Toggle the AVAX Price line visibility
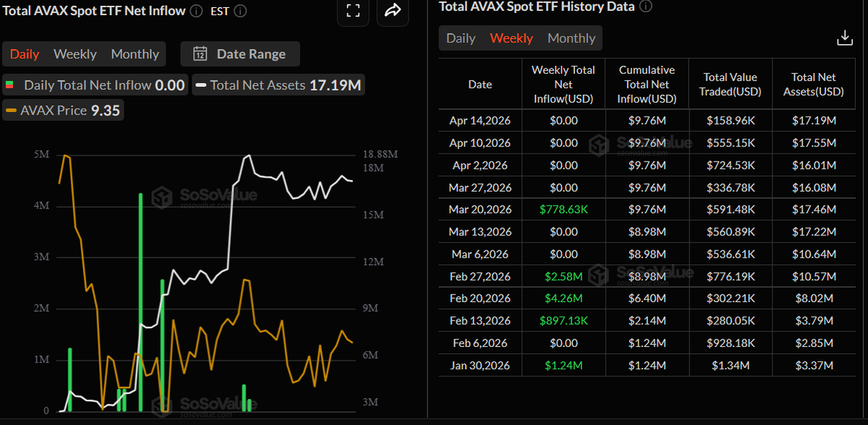Viewport: 868px width, 425px height. [x=63, y=110]
